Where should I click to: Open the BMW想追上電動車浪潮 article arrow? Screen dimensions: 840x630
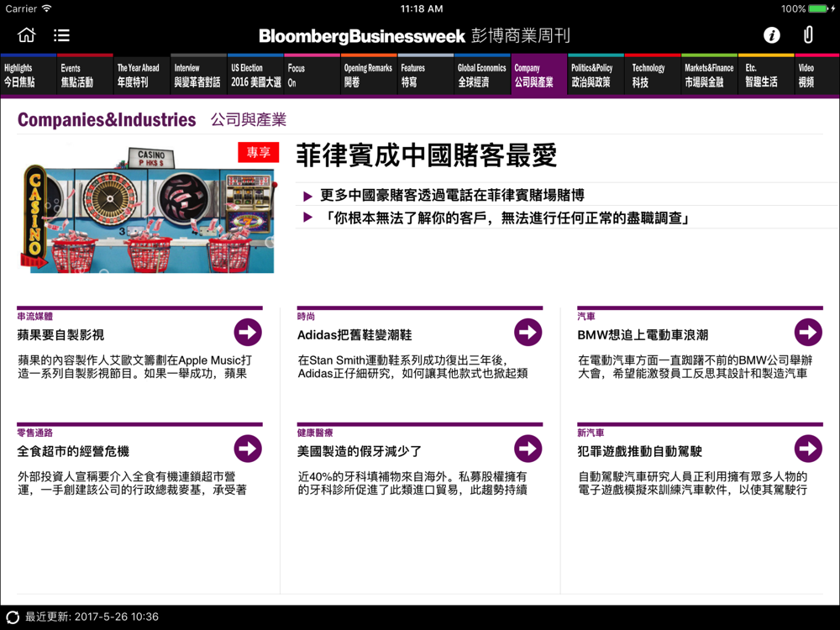coord(808,332)
